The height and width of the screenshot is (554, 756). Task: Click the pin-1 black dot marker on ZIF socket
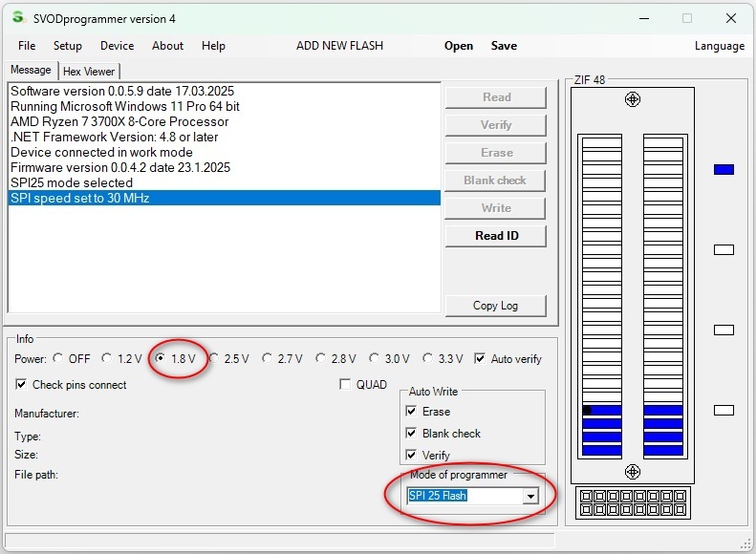click(587, 411)
